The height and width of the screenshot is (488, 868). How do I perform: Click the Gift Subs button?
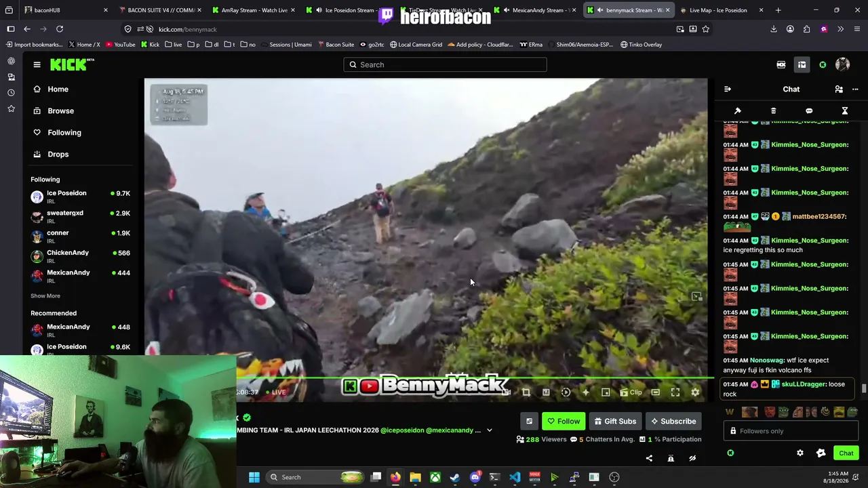tap(616, 422)
